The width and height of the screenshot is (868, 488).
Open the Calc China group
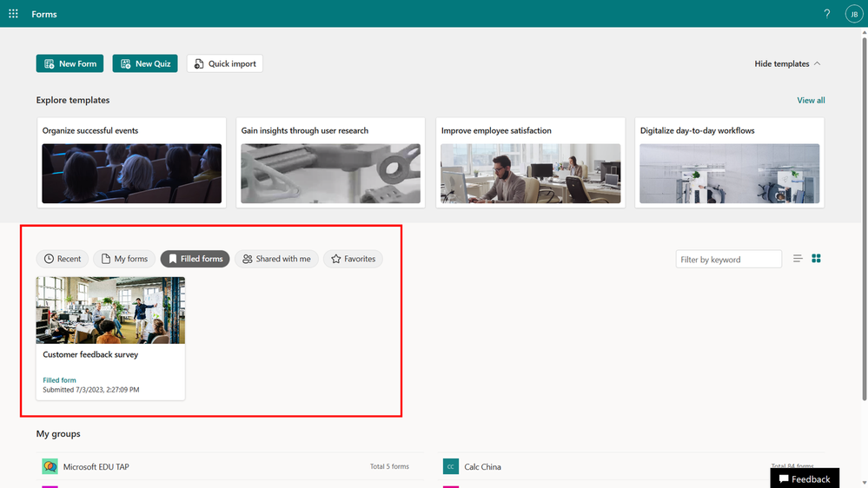click(x=631, y=466)
